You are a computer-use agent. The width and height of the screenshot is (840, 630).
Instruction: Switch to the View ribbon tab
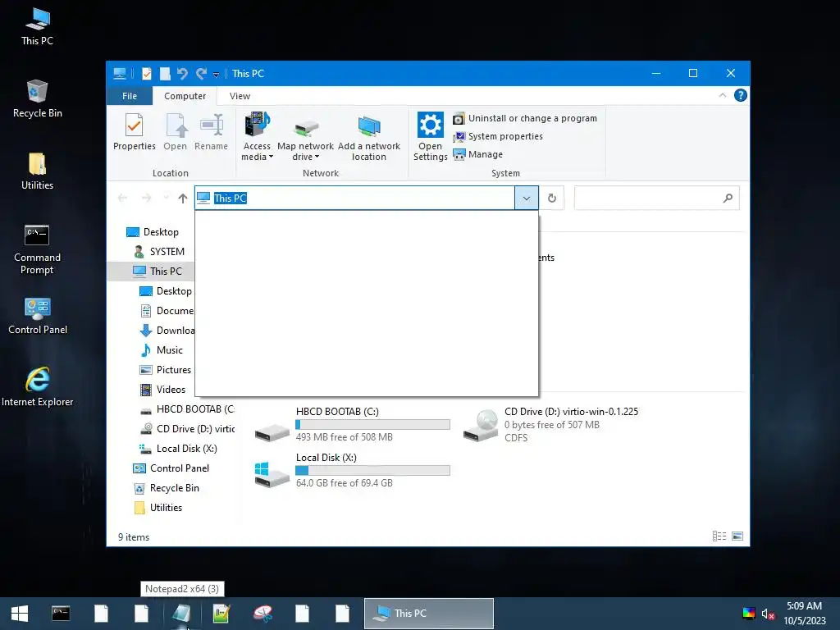click(240, 96)
